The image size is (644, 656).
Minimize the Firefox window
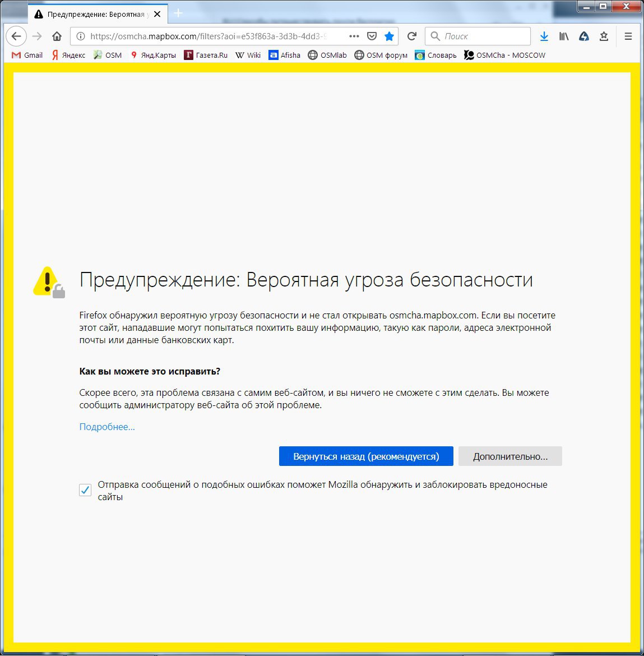[x=586, y=6]
